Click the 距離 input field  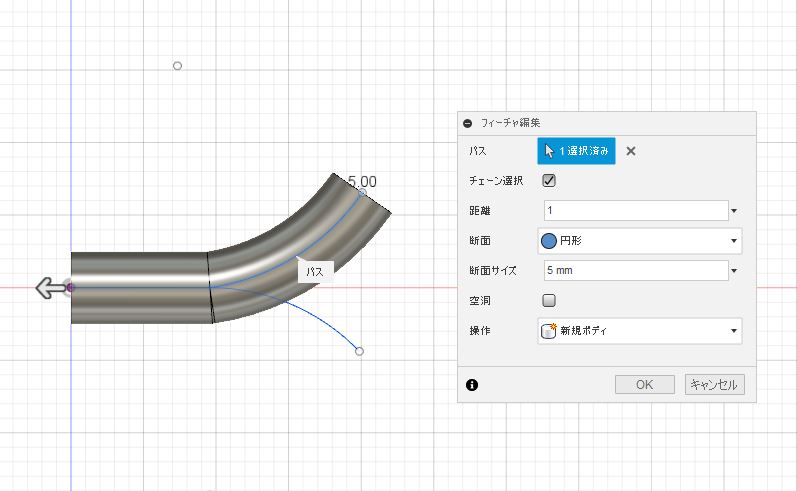coord(636,210)
